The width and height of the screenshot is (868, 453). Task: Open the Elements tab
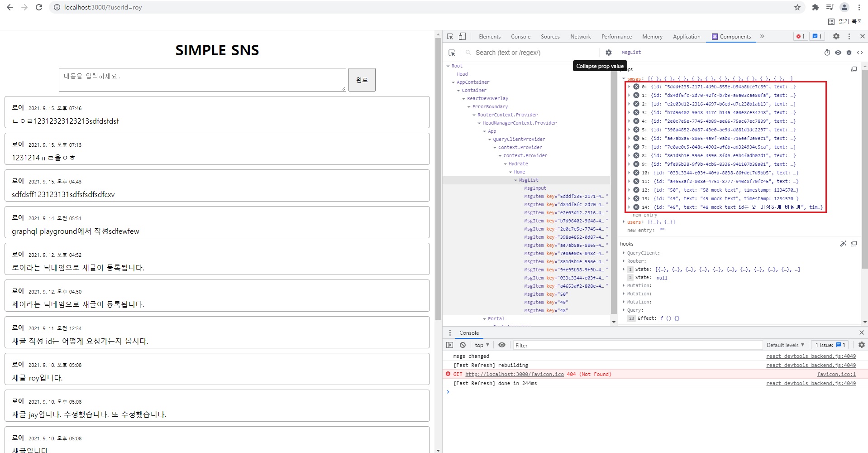490,37
